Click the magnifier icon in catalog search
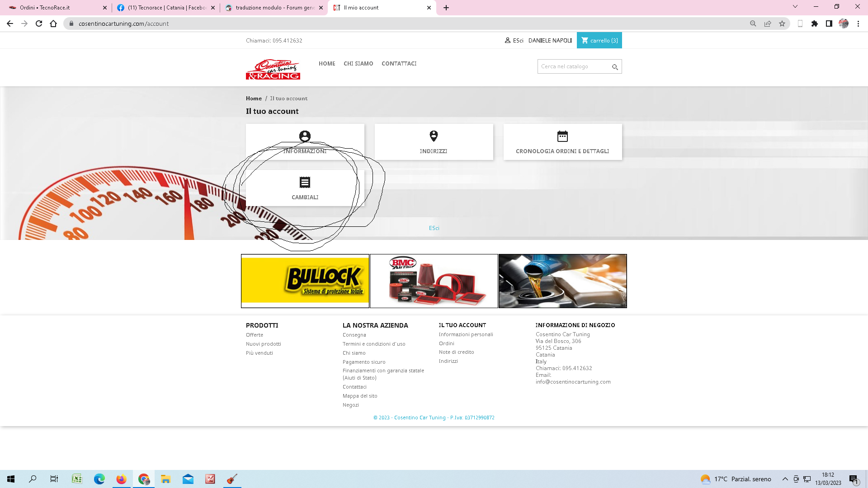Image resolution: width=868 pixels, height=488 pixels. coord(615,67)
